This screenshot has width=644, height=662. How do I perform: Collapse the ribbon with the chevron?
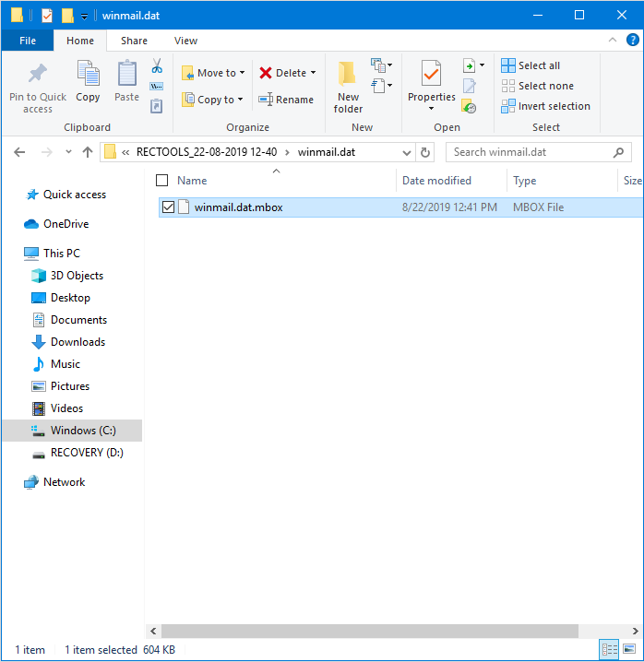pyautogui.click(x=613, y=40)
